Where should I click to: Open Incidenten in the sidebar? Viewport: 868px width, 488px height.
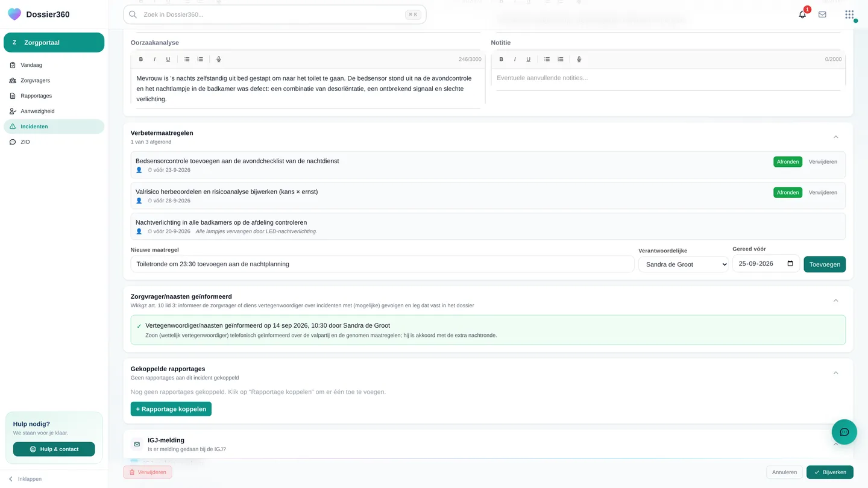point(54,127)
